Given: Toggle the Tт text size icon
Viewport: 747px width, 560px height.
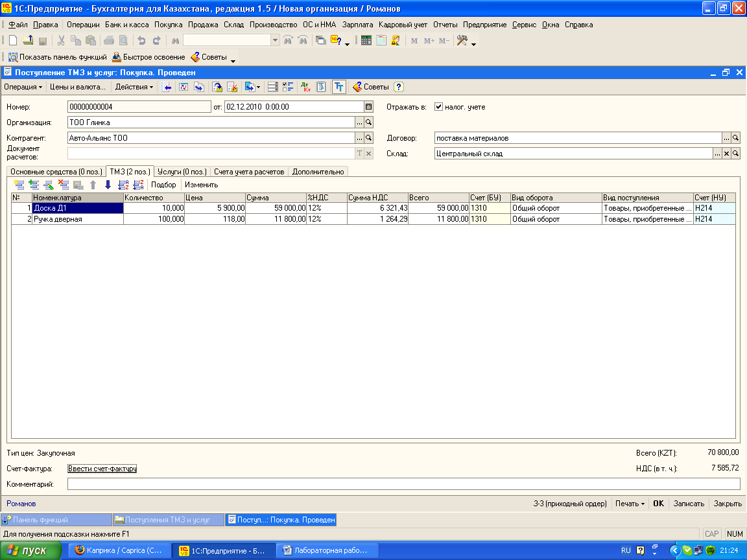Looking at the screenshot, I should [338, 87].
